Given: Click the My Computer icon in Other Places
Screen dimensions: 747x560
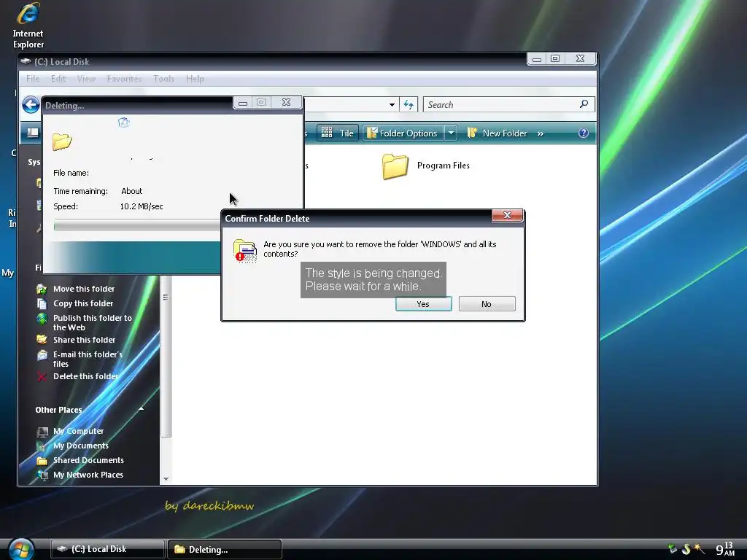Looking at the screenshot, I should coord(42,432).
